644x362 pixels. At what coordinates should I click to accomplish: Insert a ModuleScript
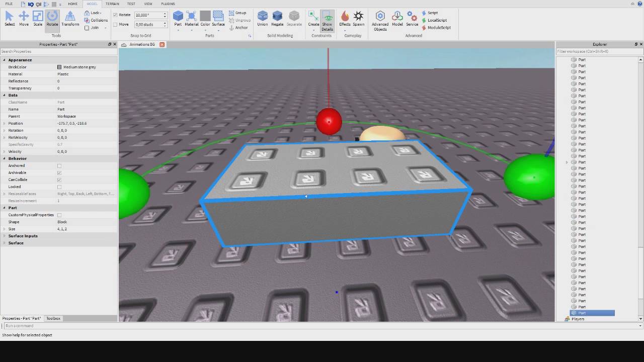436,28
